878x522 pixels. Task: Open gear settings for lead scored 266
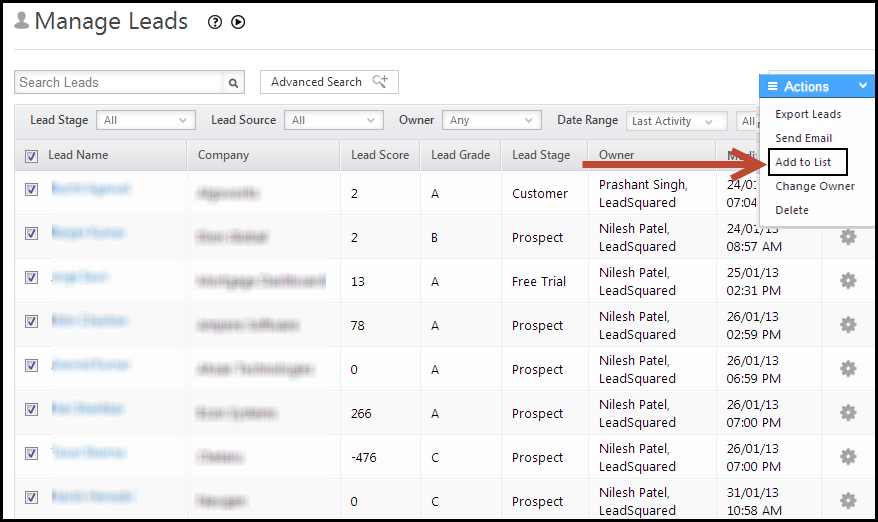tap(848, 413)
